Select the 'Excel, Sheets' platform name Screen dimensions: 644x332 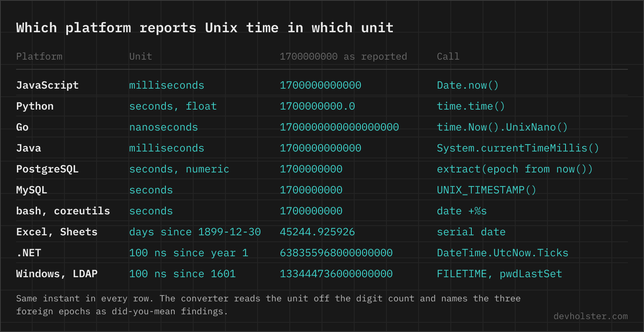(57, 232)
